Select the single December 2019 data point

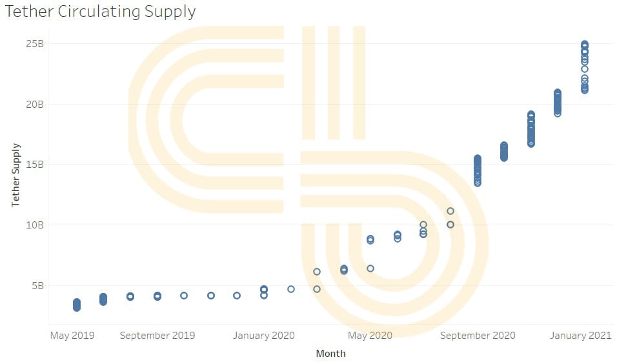237,296
